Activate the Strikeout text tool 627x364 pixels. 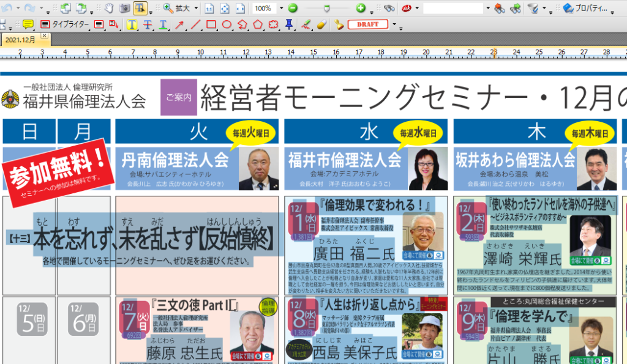tap(148, 24)
